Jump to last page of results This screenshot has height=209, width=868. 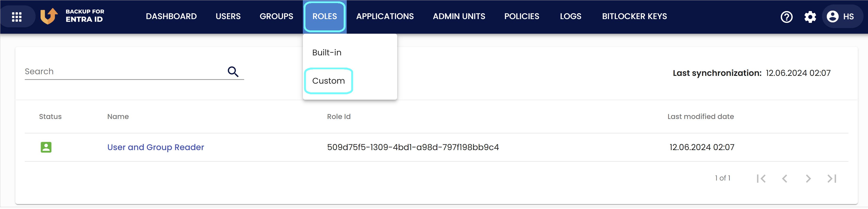click(x=832, y=178)
